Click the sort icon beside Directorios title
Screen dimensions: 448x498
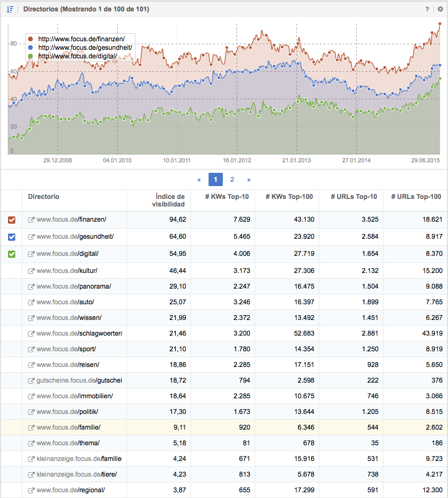click(10, 9)
